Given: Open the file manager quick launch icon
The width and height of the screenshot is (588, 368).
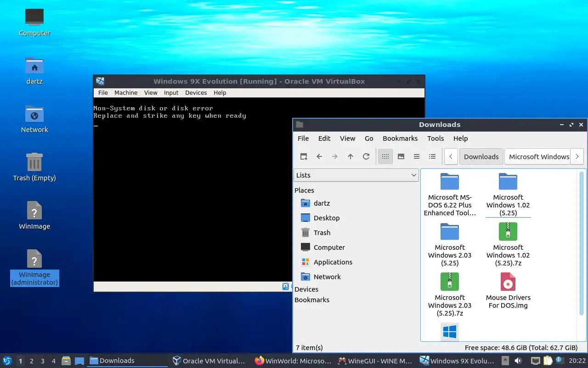Looking at the screenshot, I should pos(66,361).
